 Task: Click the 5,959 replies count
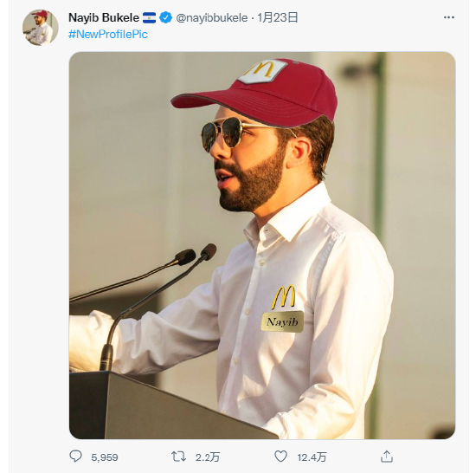click(x=105, y=457)
